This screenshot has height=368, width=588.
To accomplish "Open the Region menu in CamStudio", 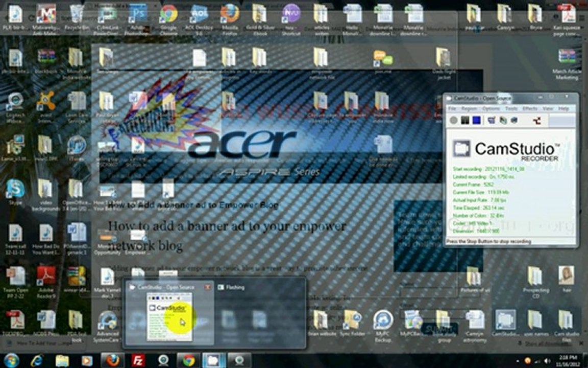I will click(x=469, y=108).
